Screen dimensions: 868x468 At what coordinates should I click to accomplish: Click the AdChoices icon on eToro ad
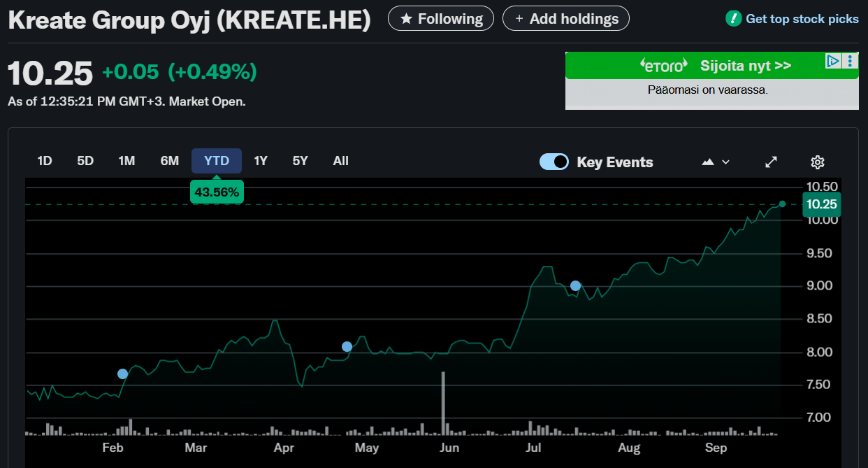pos(832,61)
